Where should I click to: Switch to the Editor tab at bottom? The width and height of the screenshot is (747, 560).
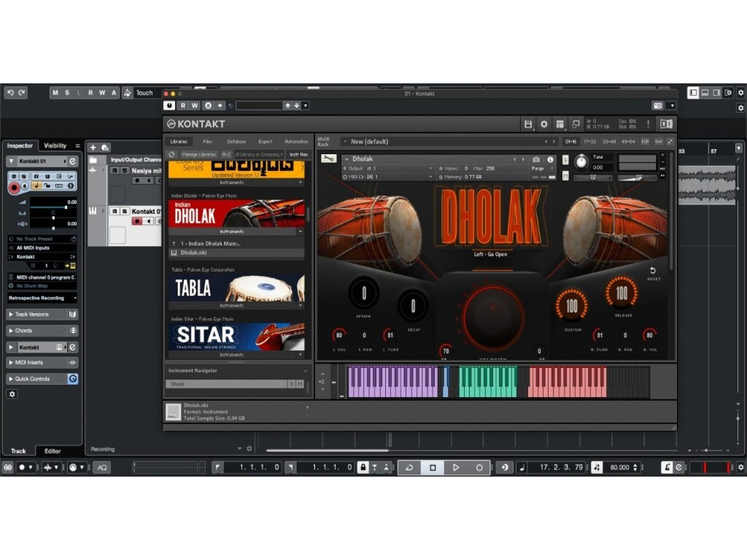[x=53, y=451]
